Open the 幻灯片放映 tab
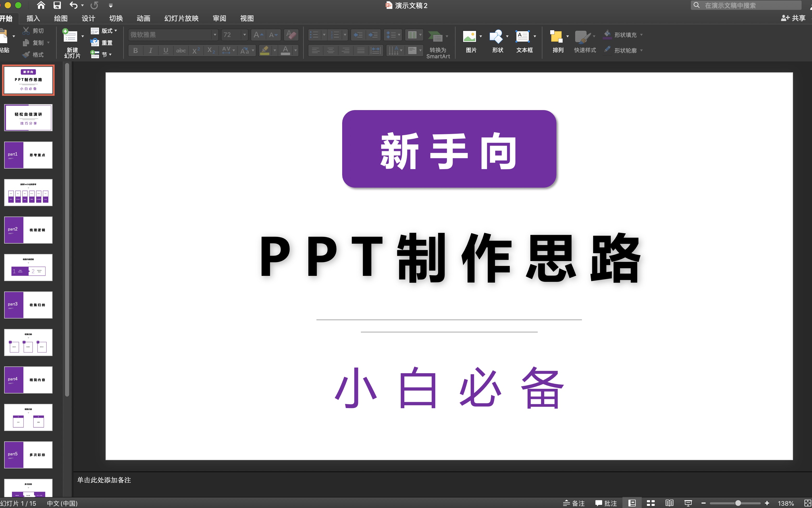This screenshot has height=508, width=812. (181, 18)
